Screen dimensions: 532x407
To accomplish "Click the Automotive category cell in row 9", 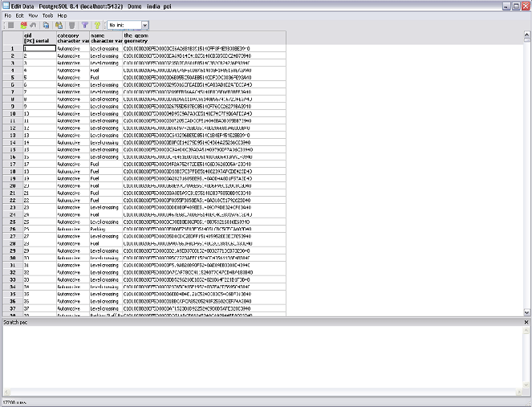I will pos(73,106).
